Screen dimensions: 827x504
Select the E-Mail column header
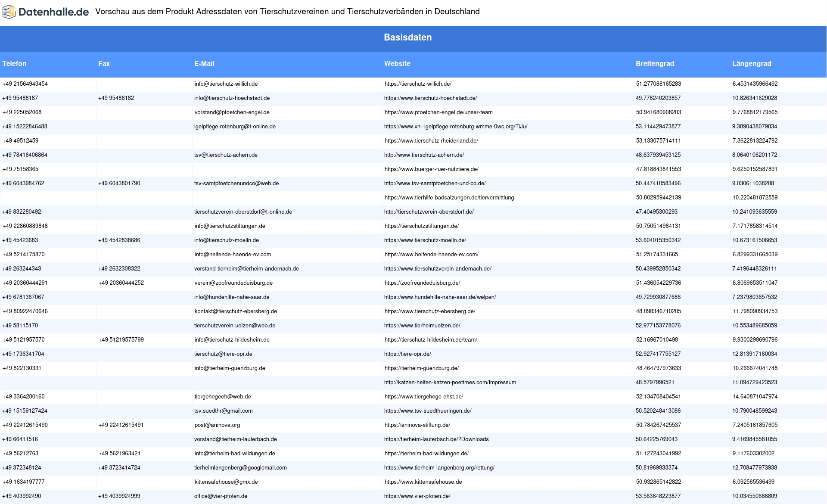coord(204,63)
